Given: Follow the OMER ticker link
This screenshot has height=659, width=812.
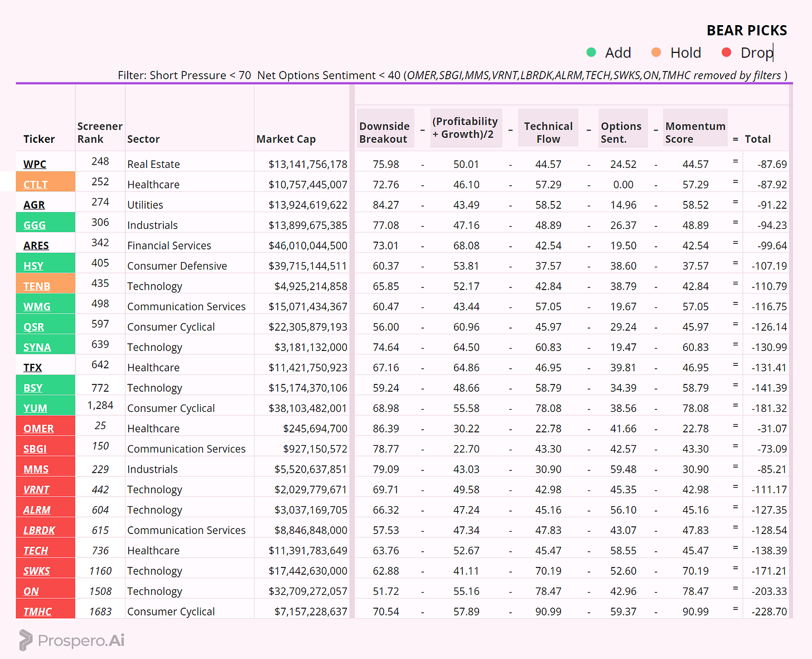Looking at the screenshot, I should [38, 429].
